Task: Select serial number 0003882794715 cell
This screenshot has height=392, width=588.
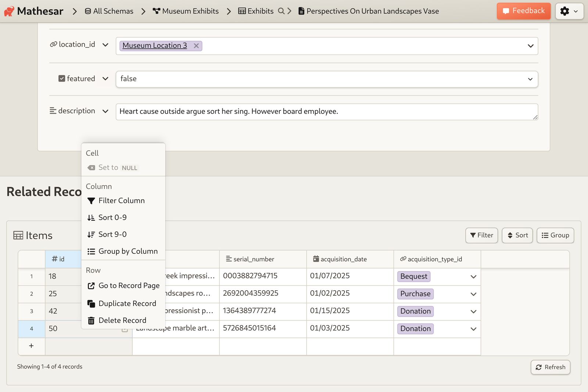Action: point(263,276)
